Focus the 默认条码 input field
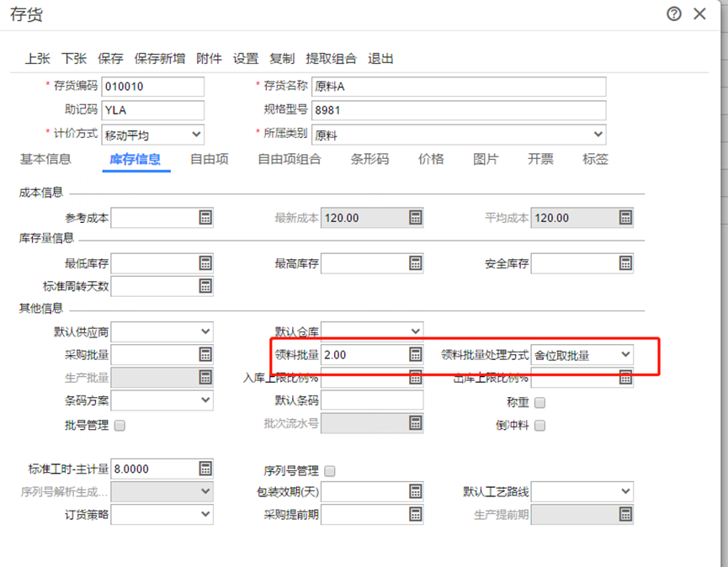 point(372,400)
